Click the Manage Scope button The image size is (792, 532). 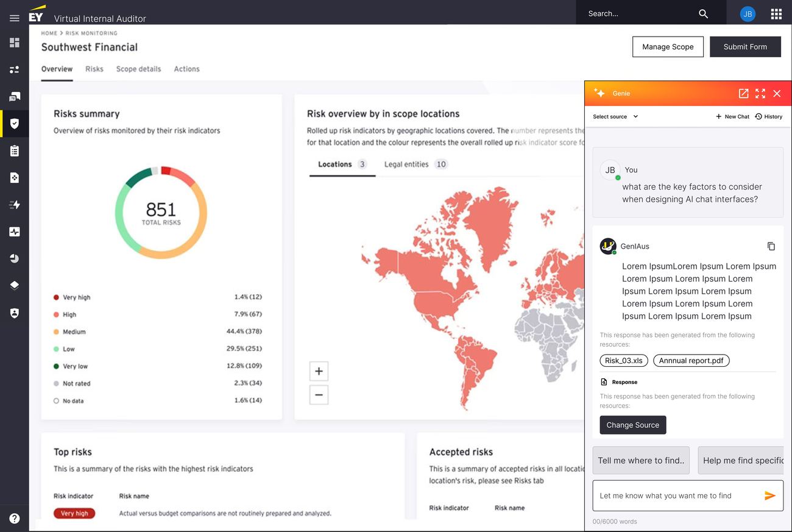pyautogui.click(x=668, y=47)
